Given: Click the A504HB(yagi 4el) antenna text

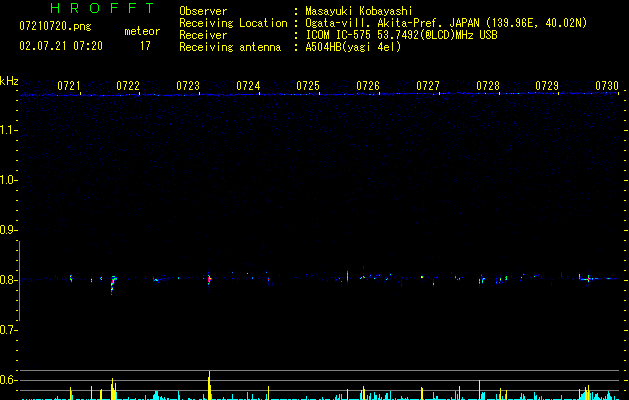Looking at the screenshot, I should [353, 47].
